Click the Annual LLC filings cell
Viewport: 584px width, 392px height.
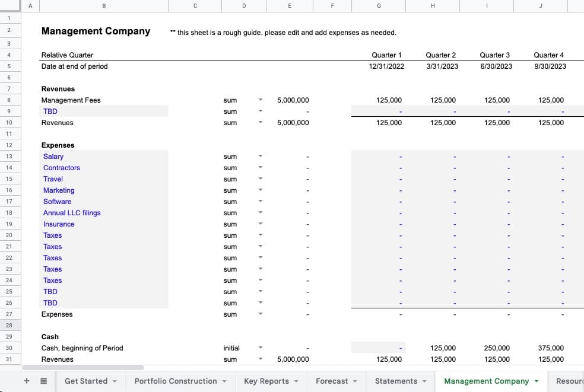pos(72,213)
